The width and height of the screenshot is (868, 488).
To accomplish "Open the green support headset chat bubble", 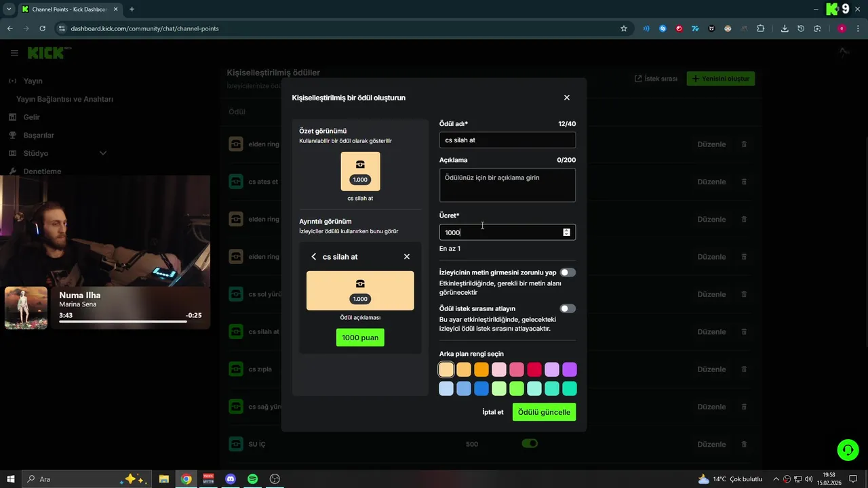I will click(x=847, y=449).
